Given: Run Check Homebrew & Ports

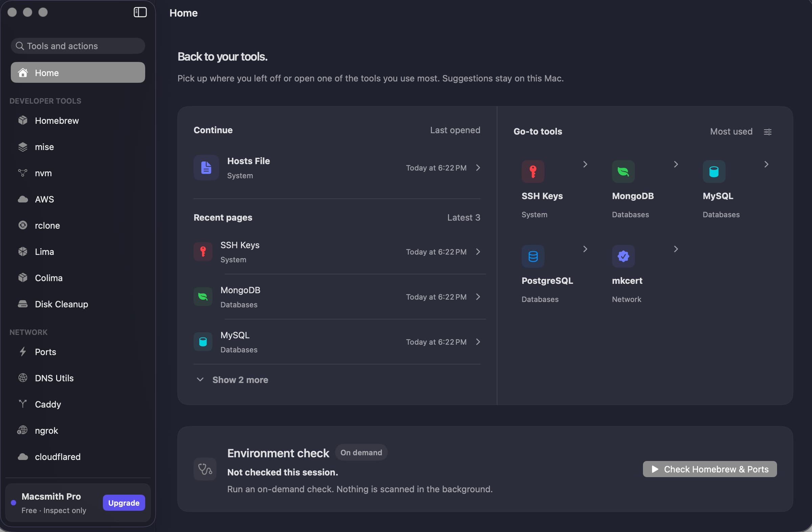Looking at the screenshot, I should click(709, 469).
